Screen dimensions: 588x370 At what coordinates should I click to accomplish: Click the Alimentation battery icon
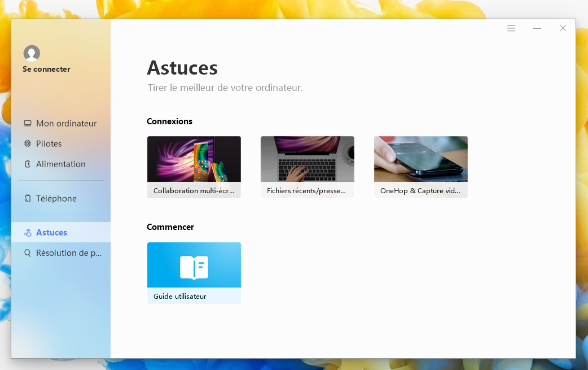[28, 164]
